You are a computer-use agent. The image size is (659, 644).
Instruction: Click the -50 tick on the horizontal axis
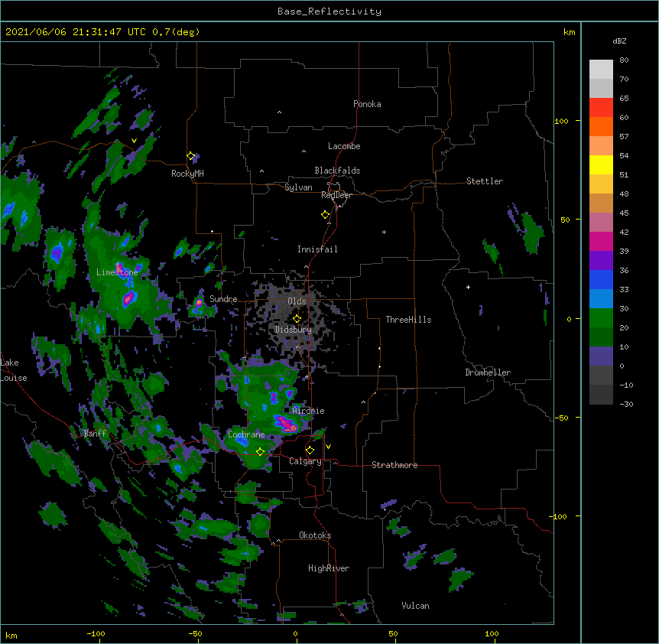click(195, 633)
